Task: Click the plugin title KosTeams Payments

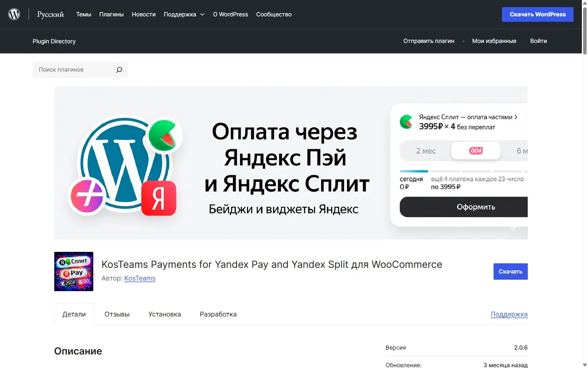Action: pos(272,265)
